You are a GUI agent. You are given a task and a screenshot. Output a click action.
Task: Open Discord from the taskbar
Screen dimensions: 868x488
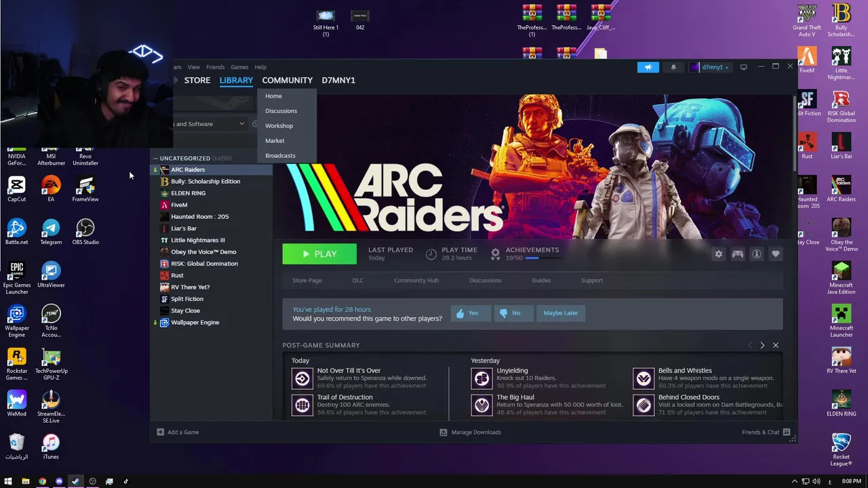click(x=59, y=481)
